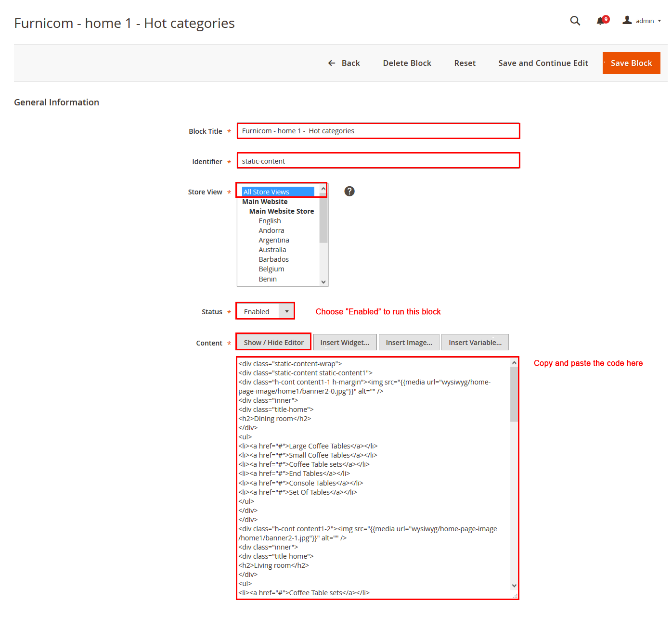Viewport: 672px width, 627px height.
Task: Open the admin account dropdown
Action: pyautogui.click(x=642, y=21)
